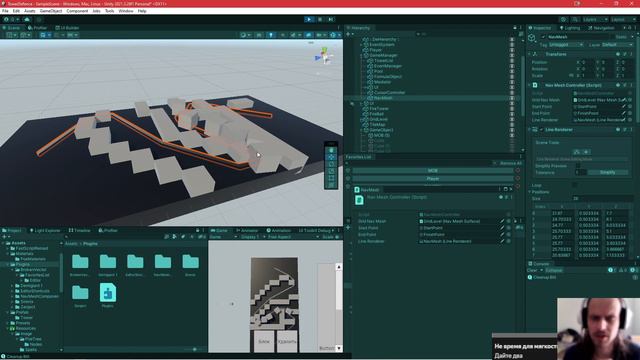The height and width of the screenshot is (360, 640).
Task: Select the View hand tool in scene overlay
Action: coord(331,150)
